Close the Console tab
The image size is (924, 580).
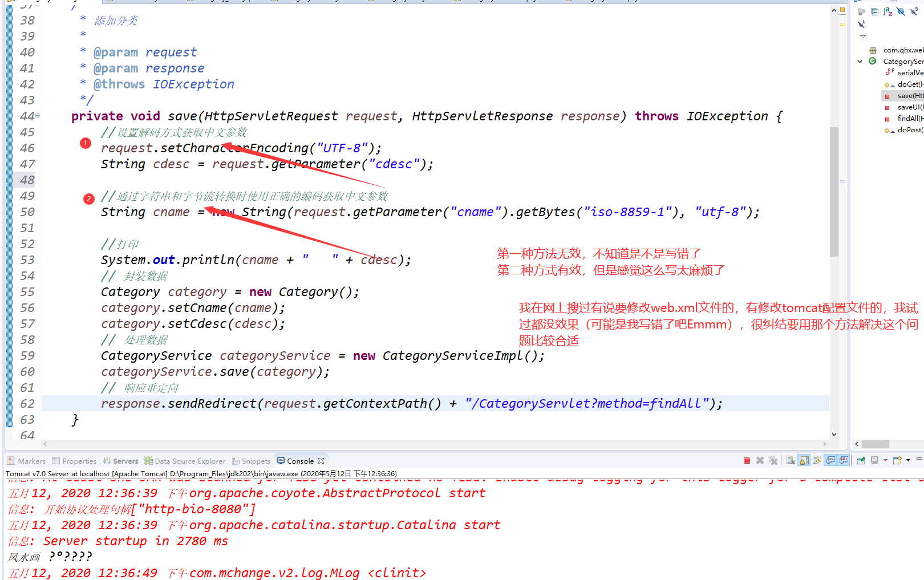point(321,461)
